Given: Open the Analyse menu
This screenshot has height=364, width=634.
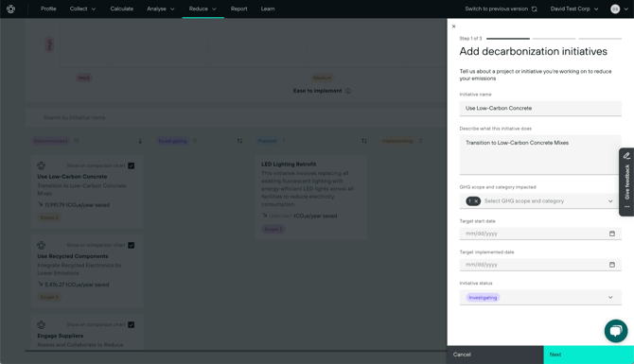Looking at the screenshot, I should 161,9.
